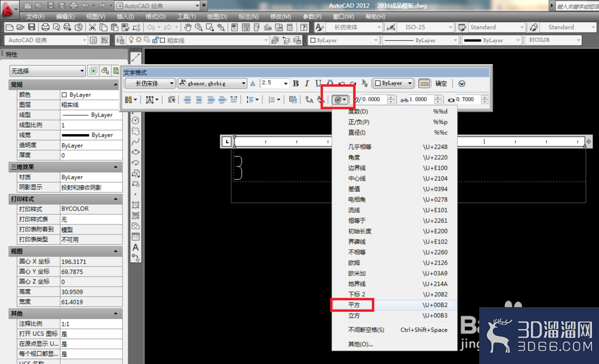
Task: Select 不间断空格(S) menu entry
Action: [x=394, y=330]
